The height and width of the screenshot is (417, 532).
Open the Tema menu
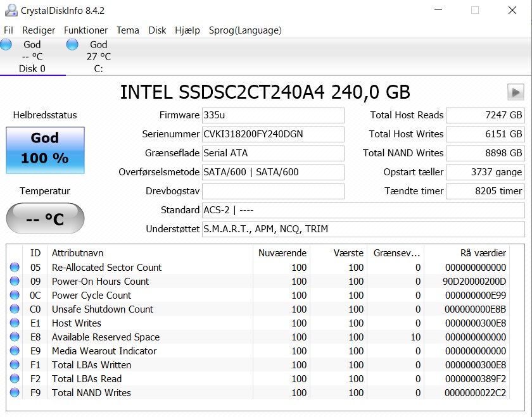[127, 30]
